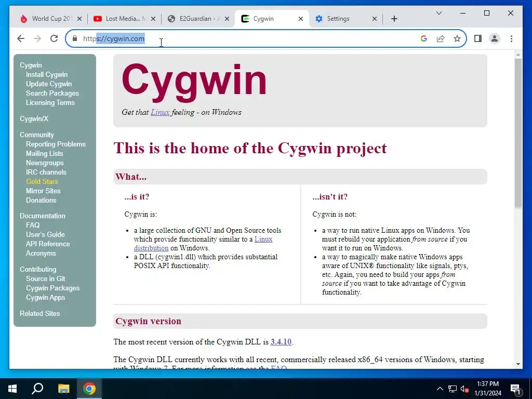Image resolution: width=532 pixels, height=399 pixels.
Task: Open Licensing Terms link
Action: [50, 102]
